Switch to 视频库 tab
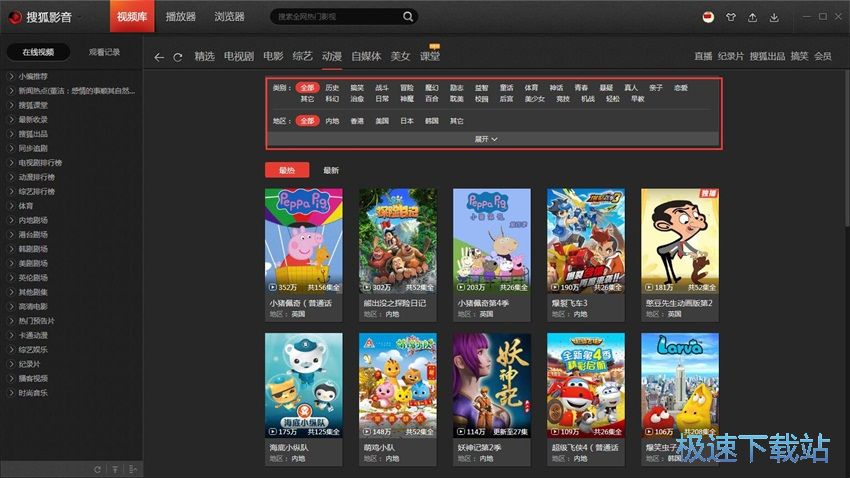This screenshot has height=478, width=850. (132, 16)
